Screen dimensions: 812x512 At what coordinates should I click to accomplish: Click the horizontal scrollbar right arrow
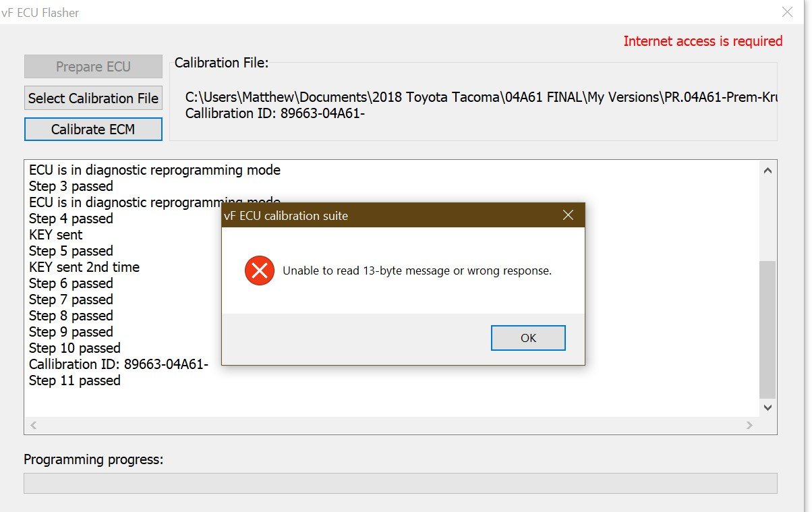749,425
